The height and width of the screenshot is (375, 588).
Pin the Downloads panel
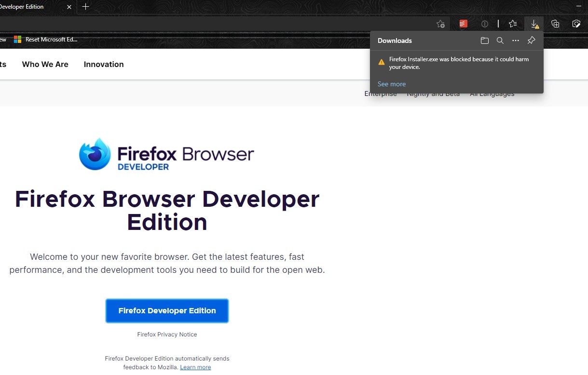531,40
